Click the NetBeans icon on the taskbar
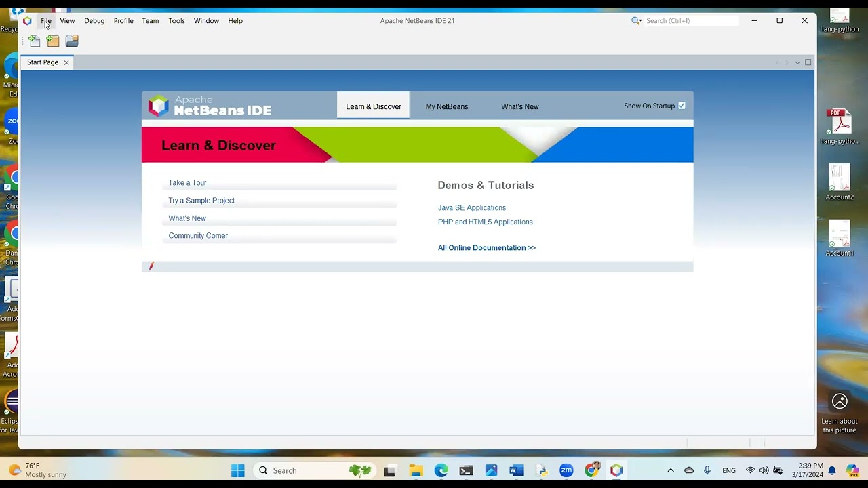Viewport: 868px width, 488px height. (616, 470)
